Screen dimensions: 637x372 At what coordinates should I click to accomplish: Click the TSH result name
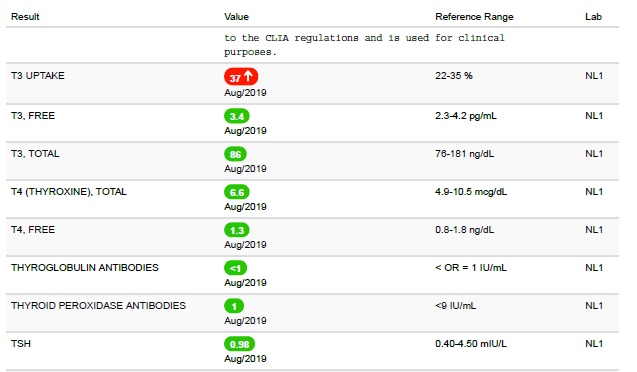21,344
